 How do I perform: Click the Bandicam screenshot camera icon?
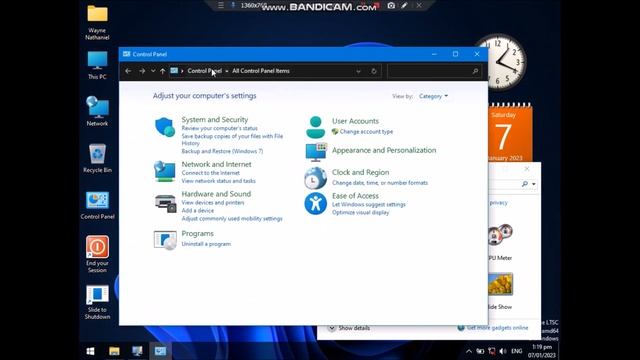click(391, 6)
